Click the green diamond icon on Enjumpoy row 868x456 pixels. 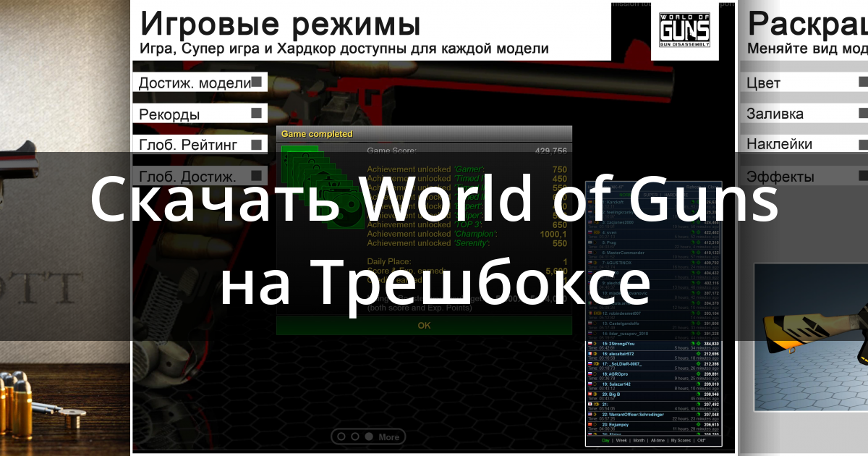pyautogui.click(x=698, y=425)
